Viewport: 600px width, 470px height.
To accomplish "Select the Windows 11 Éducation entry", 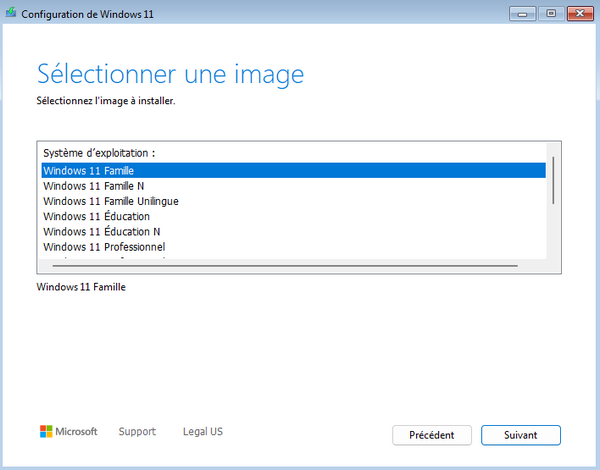I will (x=97, y=216).
